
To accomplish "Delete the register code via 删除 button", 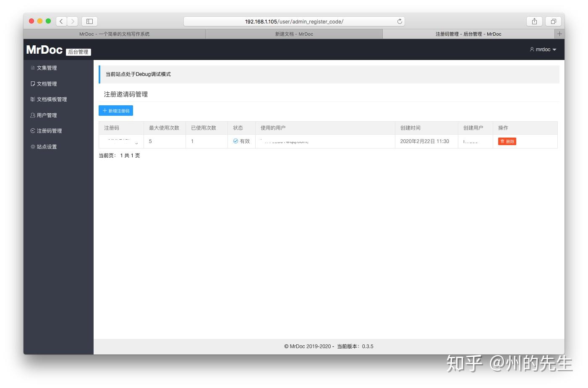I will [x=507, y=141].
